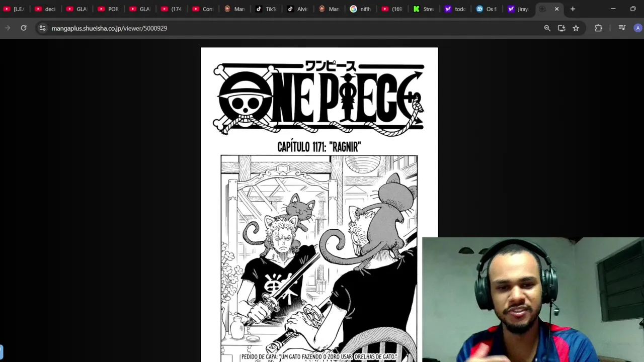Open the media controls icon
The image size is (644, 362).
[622, 28]
